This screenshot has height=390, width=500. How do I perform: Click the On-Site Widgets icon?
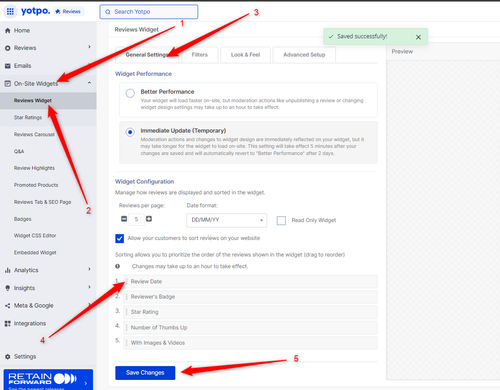coord(8,83)
